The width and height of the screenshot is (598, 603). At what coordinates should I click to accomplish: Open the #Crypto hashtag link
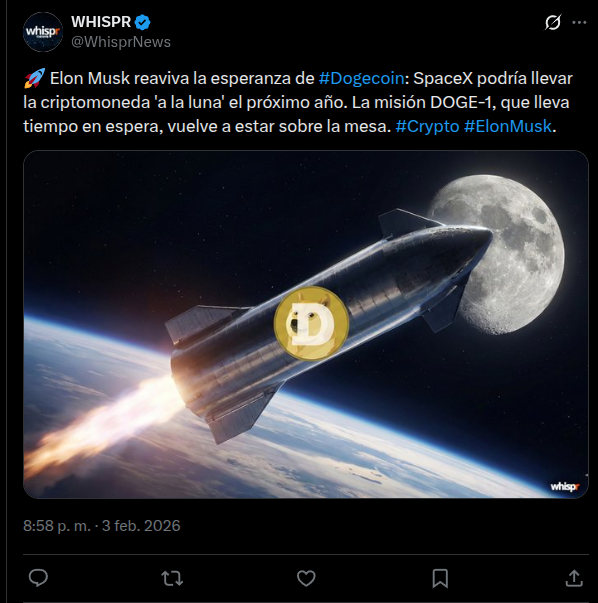pos(427,127)
